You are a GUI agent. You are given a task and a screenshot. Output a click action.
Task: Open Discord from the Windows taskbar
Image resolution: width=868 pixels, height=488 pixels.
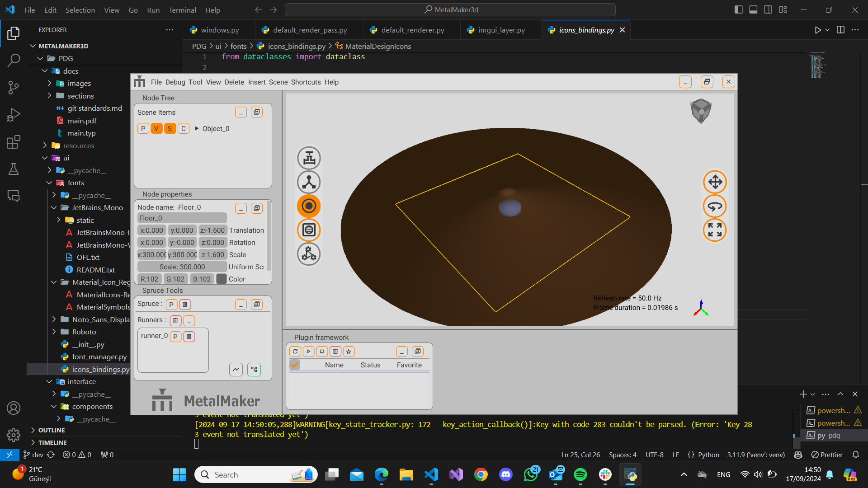505,474
